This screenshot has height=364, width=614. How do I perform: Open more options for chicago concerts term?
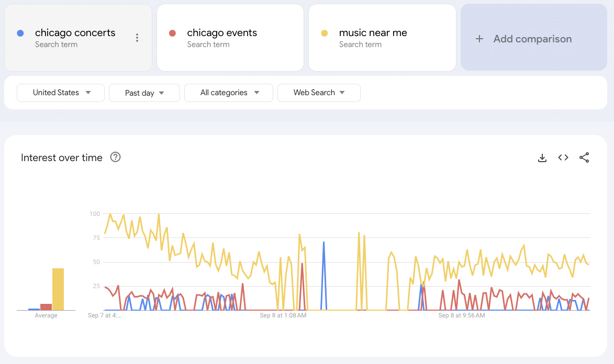pos(137,38)
